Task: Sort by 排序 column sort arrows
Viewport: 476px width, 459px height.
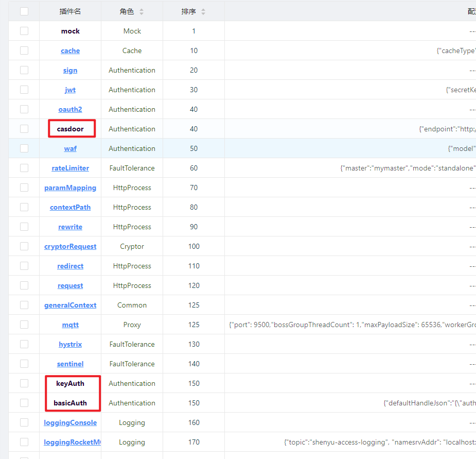Action: coord(203,11)
